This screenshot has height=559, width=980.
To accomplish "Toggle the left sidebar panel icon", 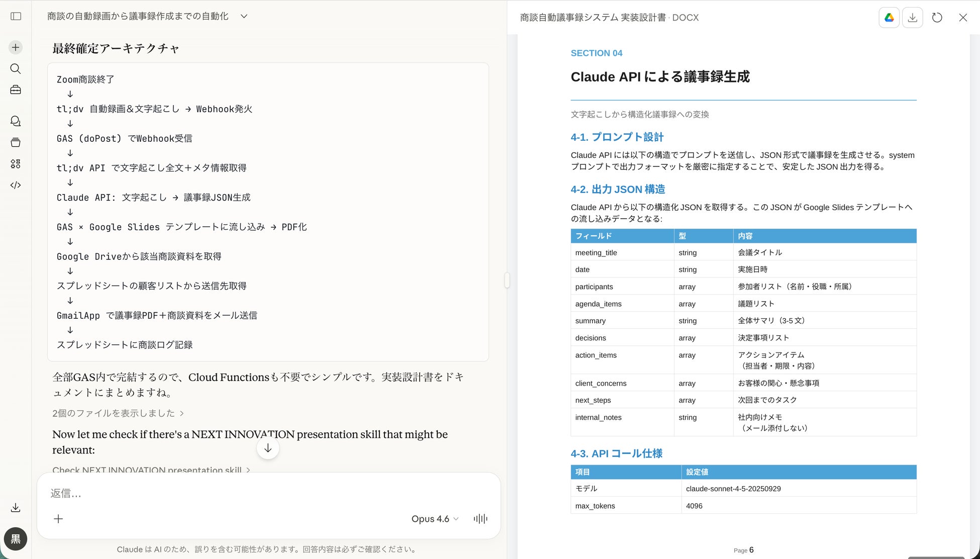I will point(16,16).
